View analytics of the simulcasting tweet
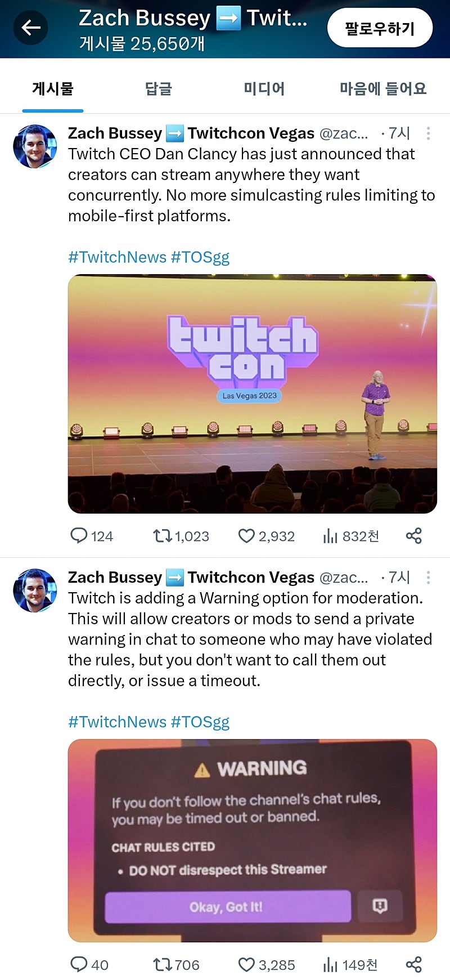This screenshot has height=980, width=450. (330, 536)
